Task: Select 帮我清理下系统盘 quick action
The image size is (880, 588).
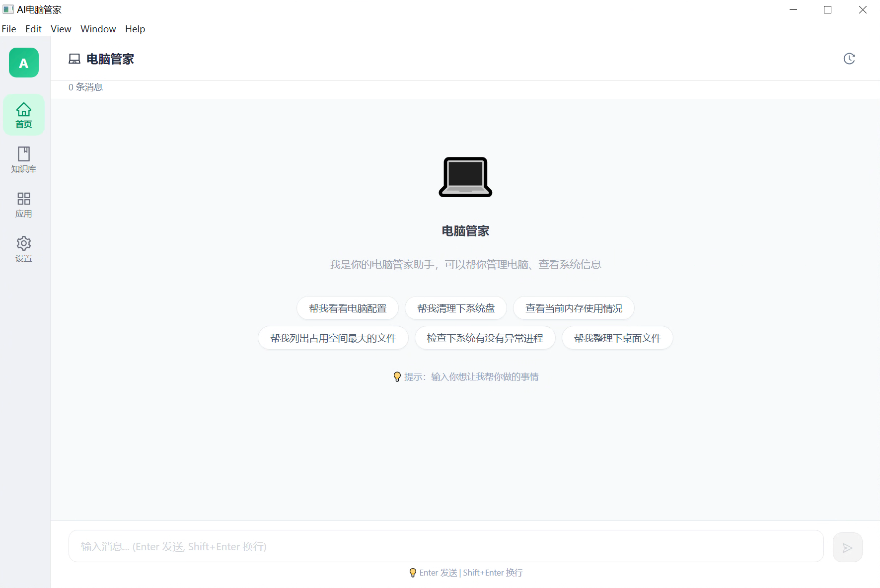Action: 455,308
